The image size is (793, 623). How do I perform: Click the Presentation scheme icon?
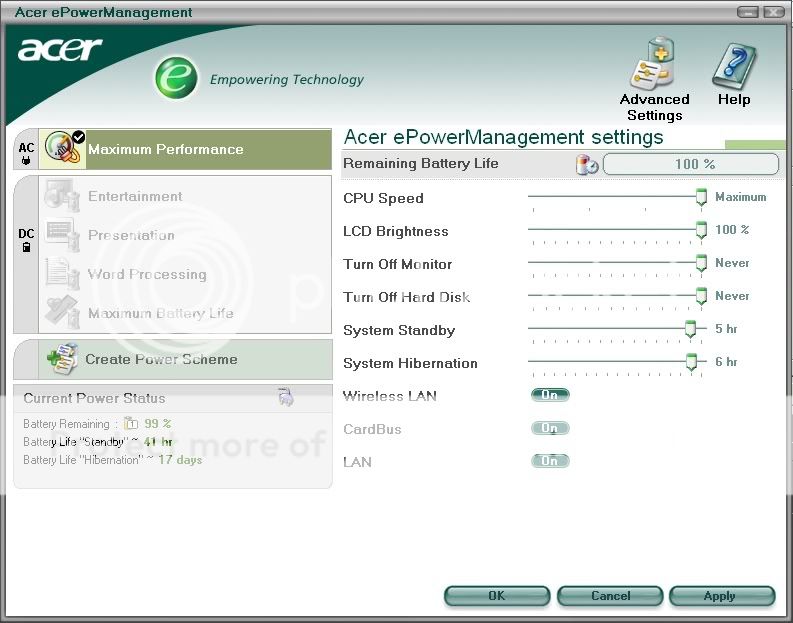coord(62,235)
